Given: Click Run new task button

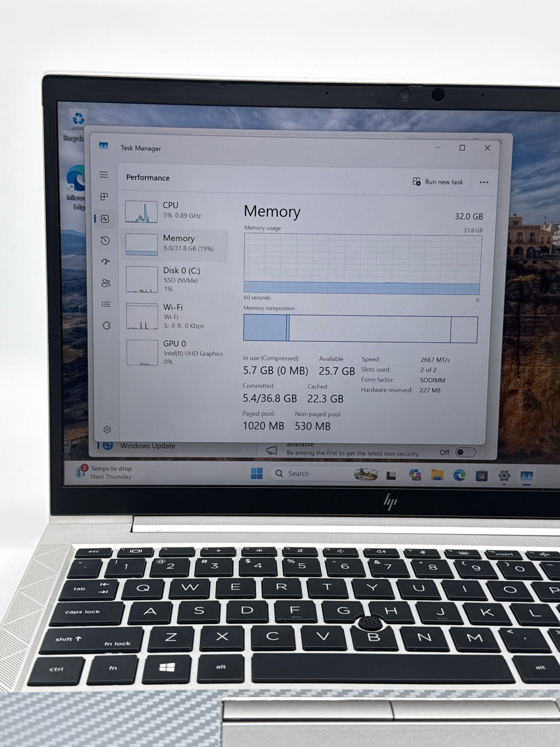Looking at the screenshot, I should click(x=438, y=182).
